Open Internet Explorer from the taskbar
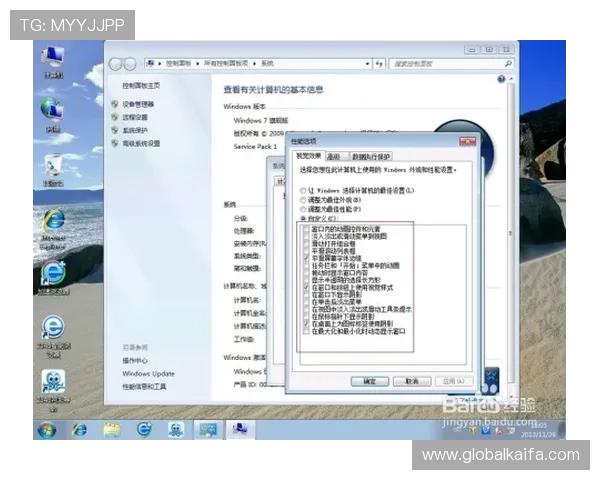Viewport: 600px width, 480px height. point(79,430)
